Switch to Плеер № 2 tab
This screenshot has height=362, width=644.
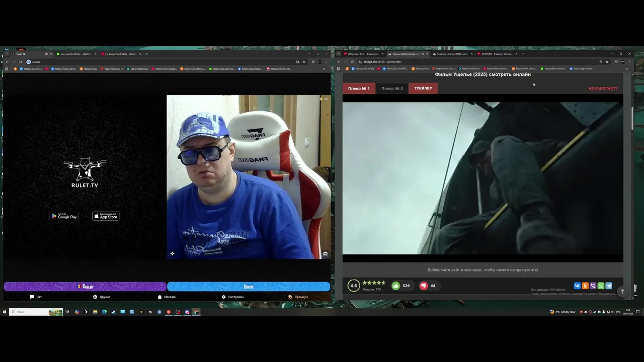click(392, 88)
